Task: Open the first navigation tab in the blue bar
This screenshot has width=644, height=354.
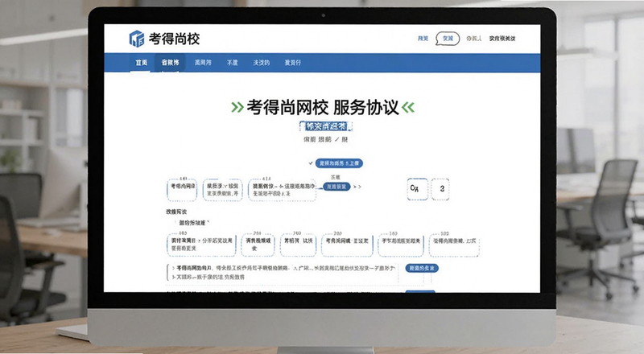Action: [142, 63]
